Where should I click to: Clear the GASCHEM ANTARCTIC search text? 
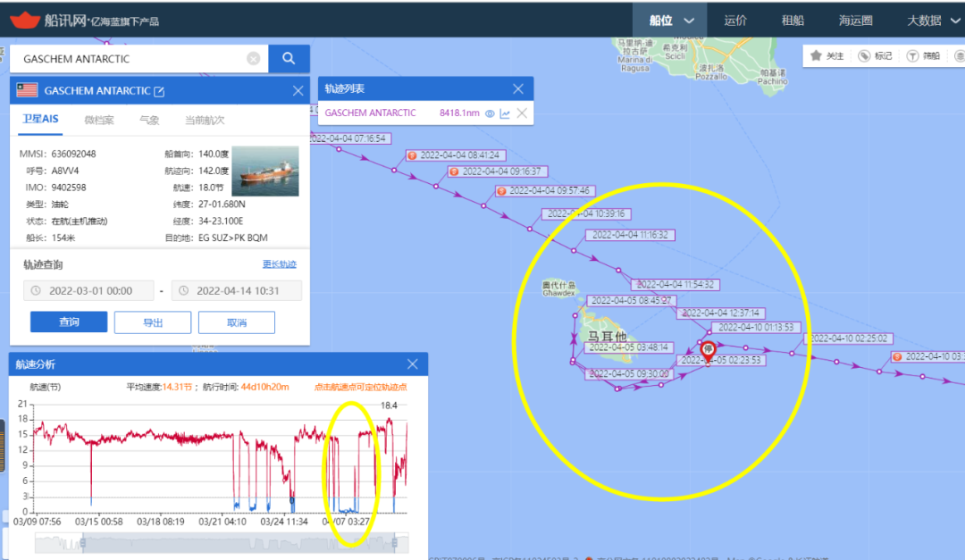[254, 59]
